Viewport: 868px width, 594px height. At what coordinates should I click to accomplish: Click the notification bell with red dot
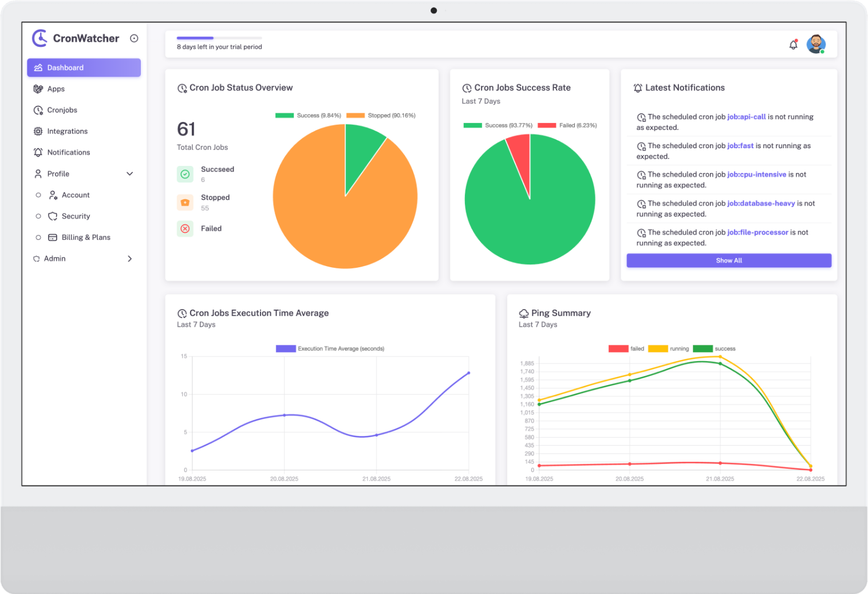(x=793, y=44)
